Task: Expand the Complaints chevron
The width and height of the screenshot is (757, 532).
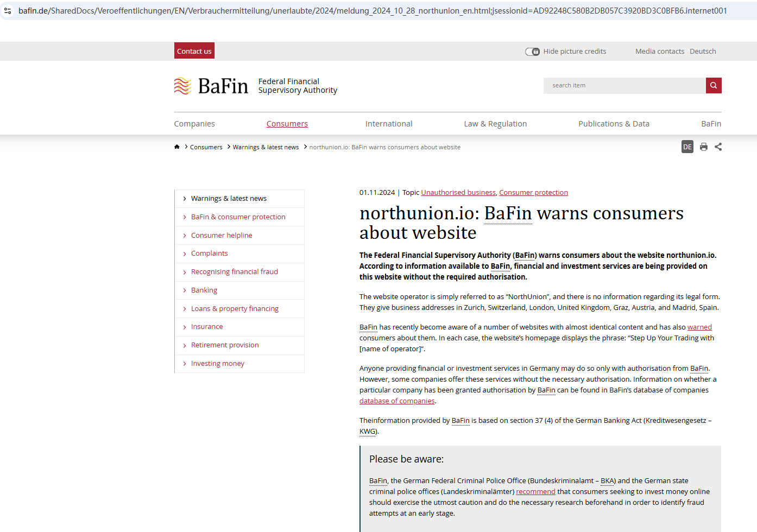Action: 185,254
